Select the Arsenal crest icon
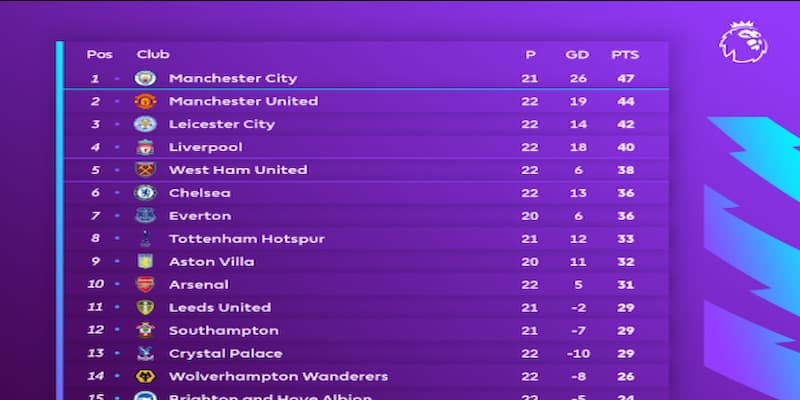Screen dimensions: 800x400 [x=145, y=285]
